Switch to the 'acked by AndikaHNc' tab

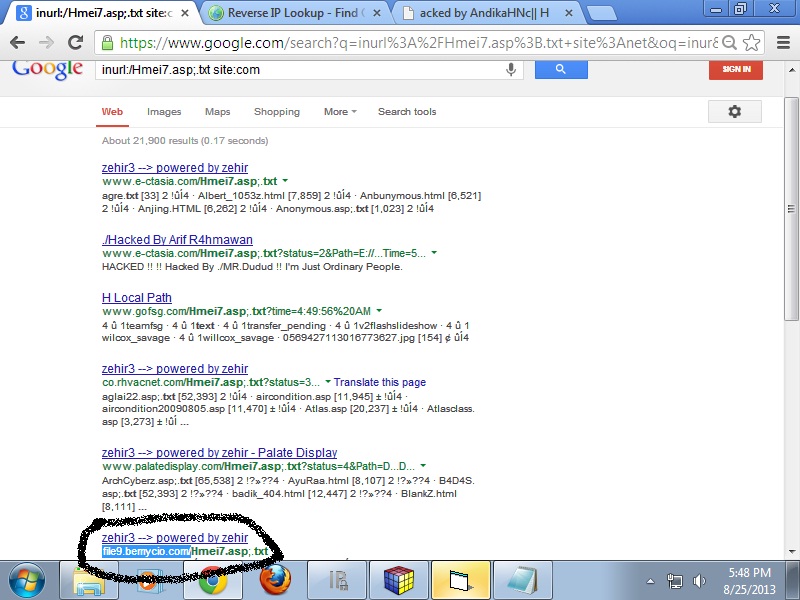(485, 13)
